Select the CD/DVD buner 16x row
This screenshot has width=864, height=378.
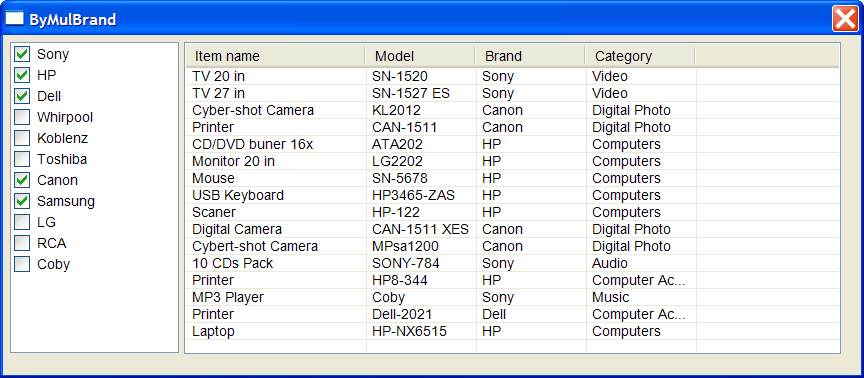point(512,144)
